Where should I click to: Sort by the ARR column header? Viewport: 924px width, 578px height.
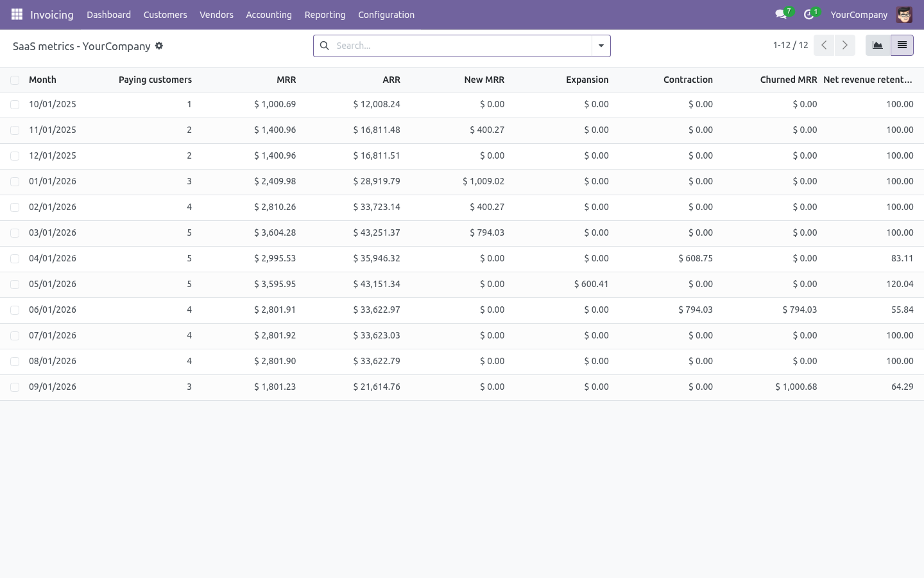tap(391, 80)
